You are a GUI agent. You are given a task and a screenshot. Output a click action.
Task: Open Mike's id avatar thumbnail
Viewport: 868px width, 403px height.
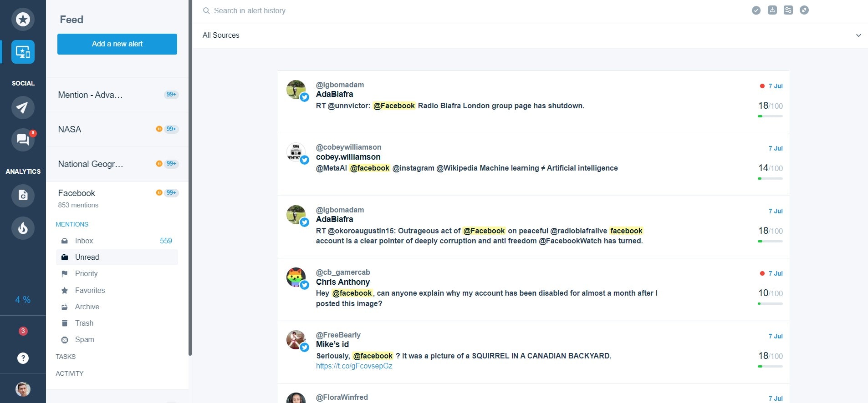click(296, 340)
